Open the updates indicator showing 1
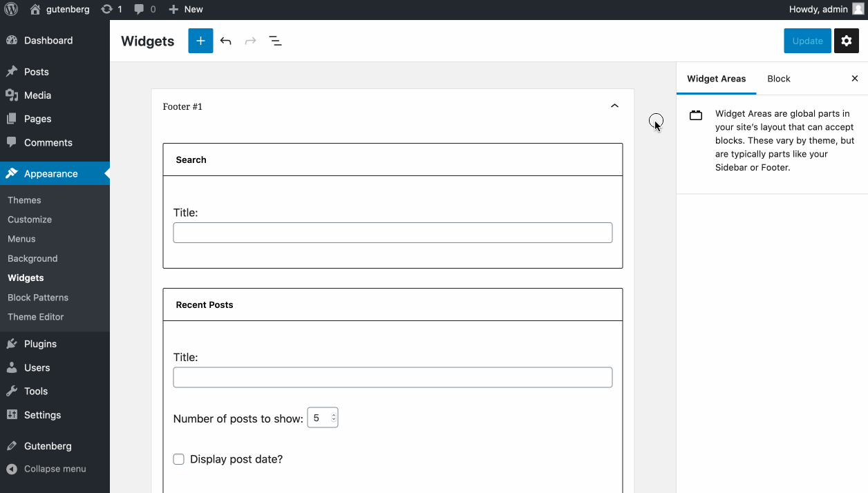 click(x=111, y=10)
